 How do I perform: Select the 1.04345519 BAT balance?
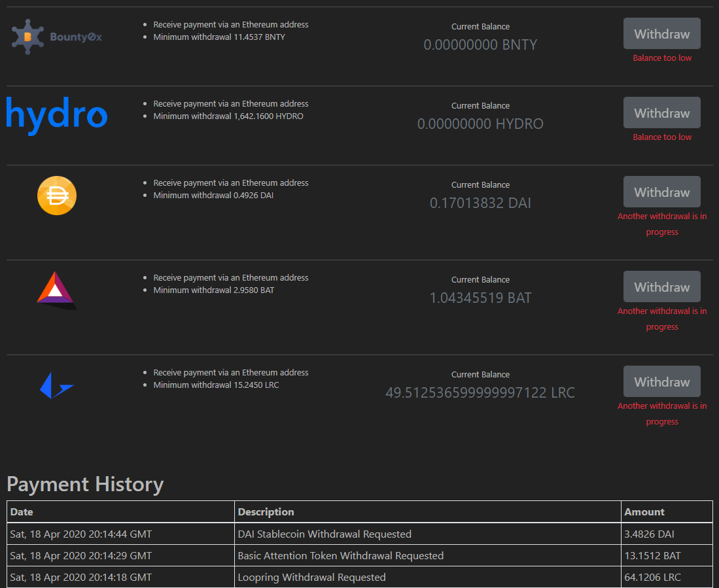coord(480,298)
